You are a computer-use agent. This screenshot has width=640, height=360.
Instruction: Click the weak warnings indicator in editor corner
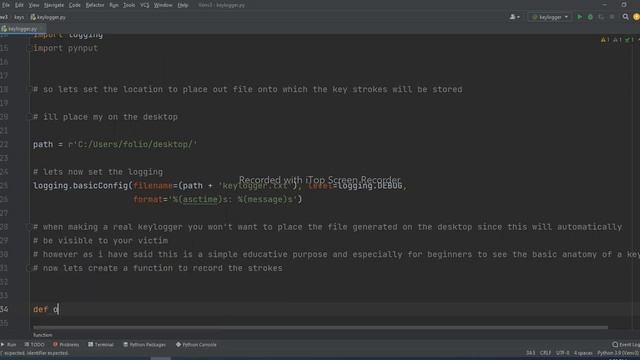tap(617, 40)
